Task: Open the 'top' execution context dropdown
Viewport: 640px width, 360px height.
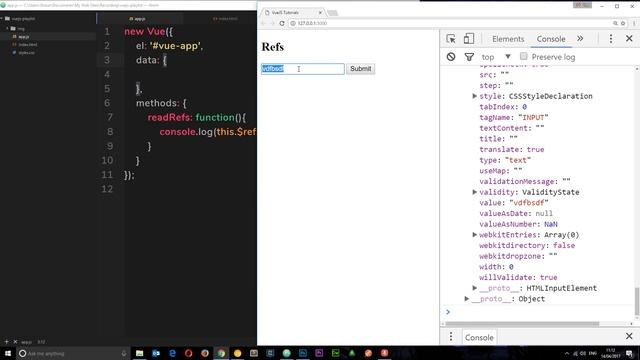Action: 496,57
